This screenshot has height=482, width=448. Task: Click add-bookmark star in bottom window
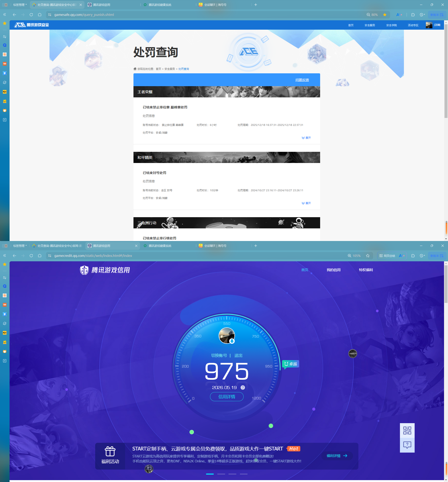(x=368, y=255)
